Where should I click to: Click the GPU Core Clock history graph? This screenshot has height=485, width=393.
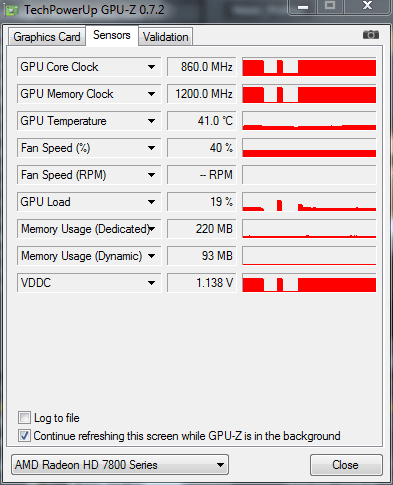309,67
